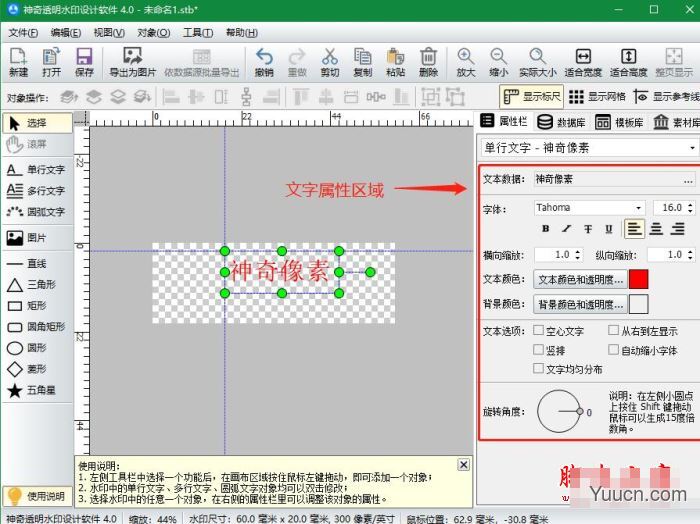Image resolution: width=700 pixels, height=524 pixels.
Task: Click 适合高度 fit height icon
Action: tap(629, 62)
